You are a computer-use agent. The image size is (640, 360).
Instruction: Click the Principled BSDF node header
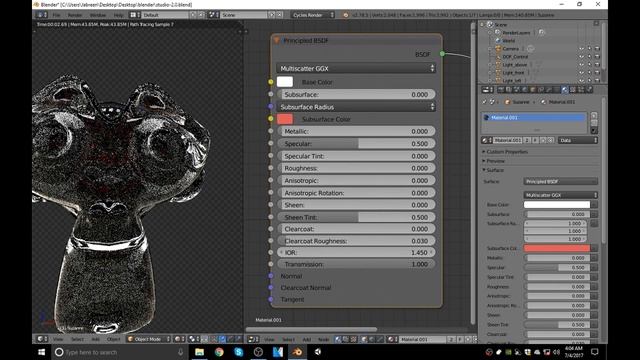pyautogui.click(x=356, y=40)
